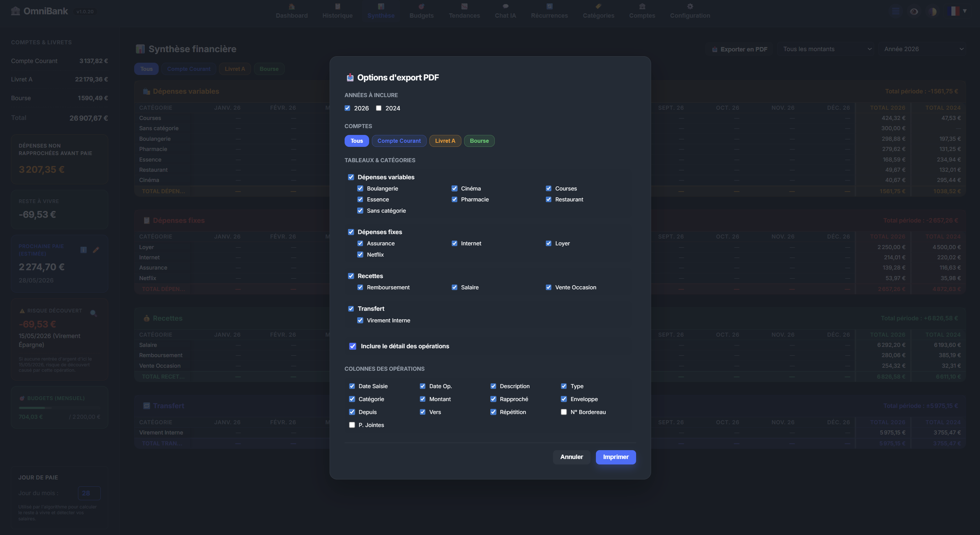This screenshot has height=535, width=980.
Task: Click the magnifier icon in Risque découvert card
Action: [x=93, y=314]
